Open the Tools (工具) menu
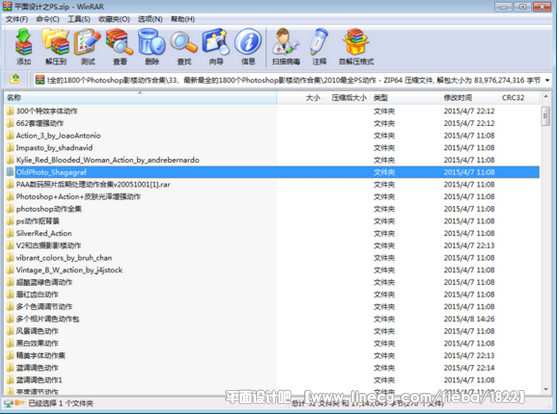 pyautogui.click(x=79, y=19)
